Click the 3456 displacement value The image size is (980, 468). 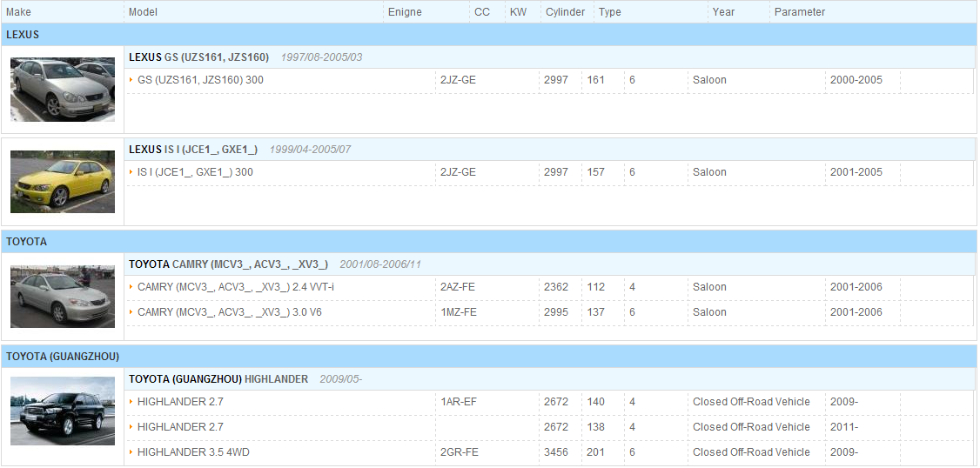556,451
